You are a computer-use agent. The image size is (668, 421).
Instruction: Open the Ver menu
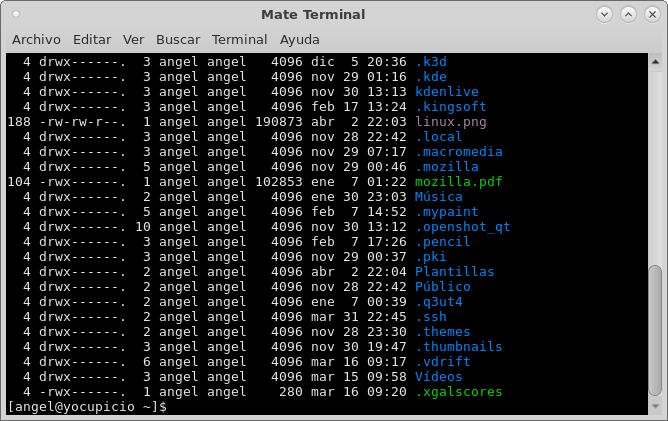[x=133, y=40]
